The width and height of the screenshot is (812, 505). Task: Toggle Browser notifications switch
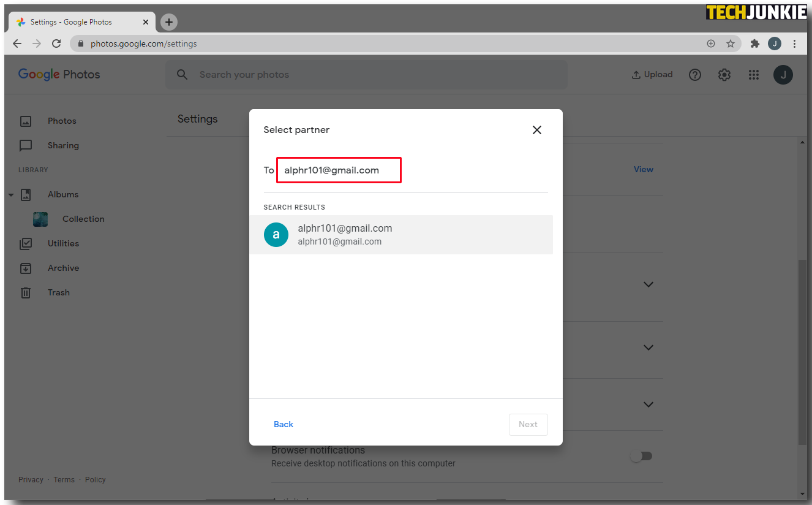click(x=642, y=456)
